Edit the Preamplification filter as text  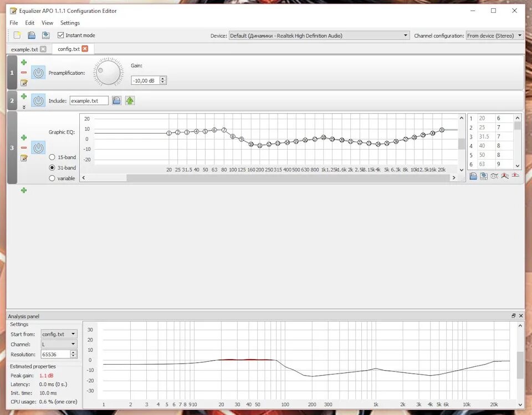click(x=24, y=83)
